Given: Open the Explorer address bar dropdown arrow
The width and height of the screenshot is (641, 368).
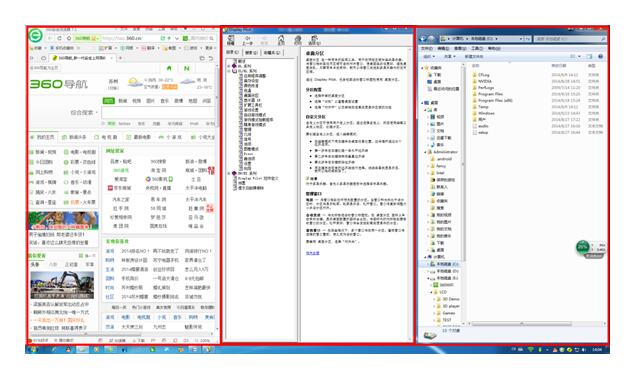Looking at the screenshot, I should [521, 39].
